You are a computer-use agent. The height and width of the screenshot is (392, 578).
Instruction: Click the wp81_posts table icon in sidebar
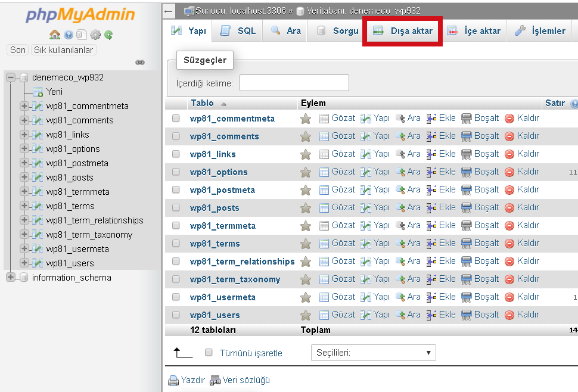click(37, 177)
